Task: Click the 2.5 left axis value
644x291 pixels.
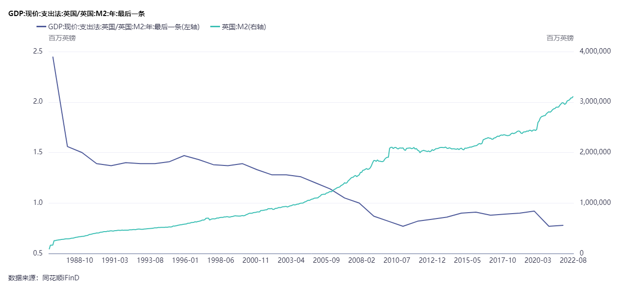Action: click(37, 52)
